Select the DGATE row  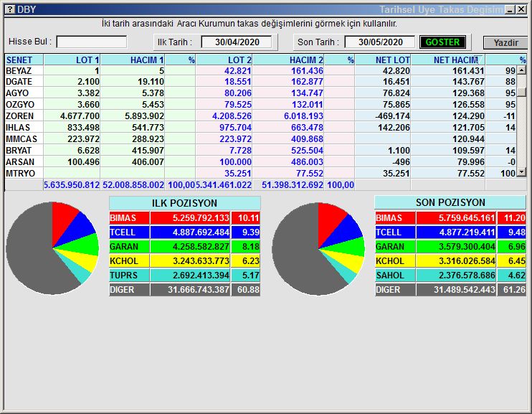pyautogui.click(x=260, y=82)
